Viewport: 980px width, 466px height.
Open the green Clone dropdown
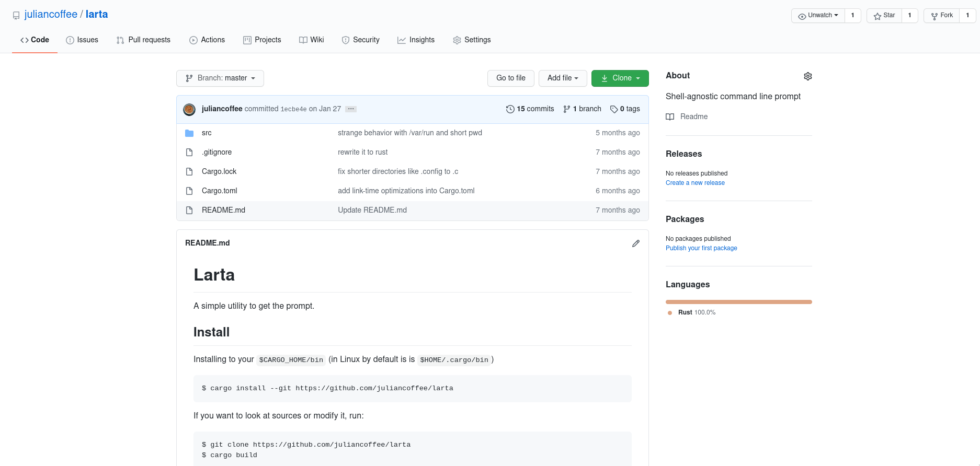pyautogui.click(x=620, y=78)
